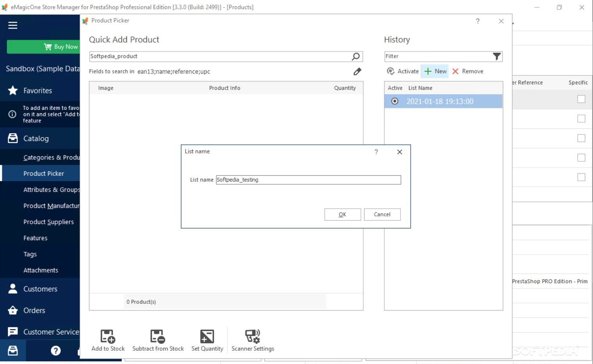Screen dimensions: 593x364
Task: Click the Active column header in History
Action: pyautogui.click(x=395, y=88)
